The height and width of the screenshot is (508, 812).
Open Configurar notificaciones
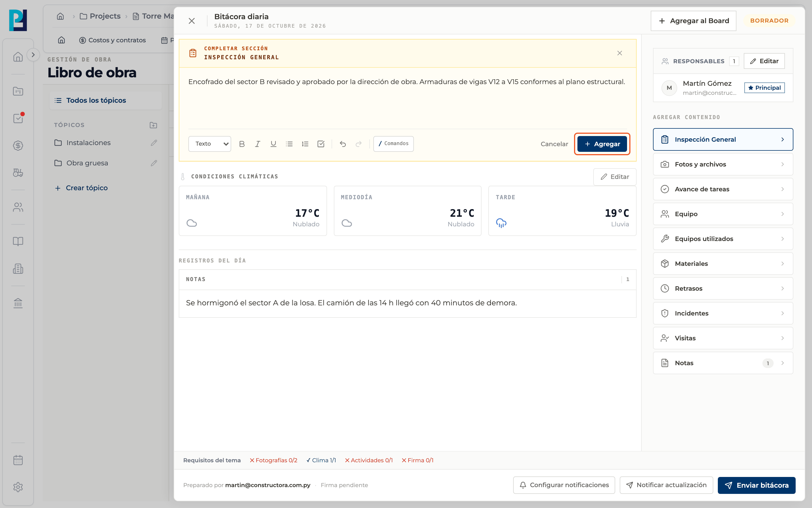tap(564, 485)
